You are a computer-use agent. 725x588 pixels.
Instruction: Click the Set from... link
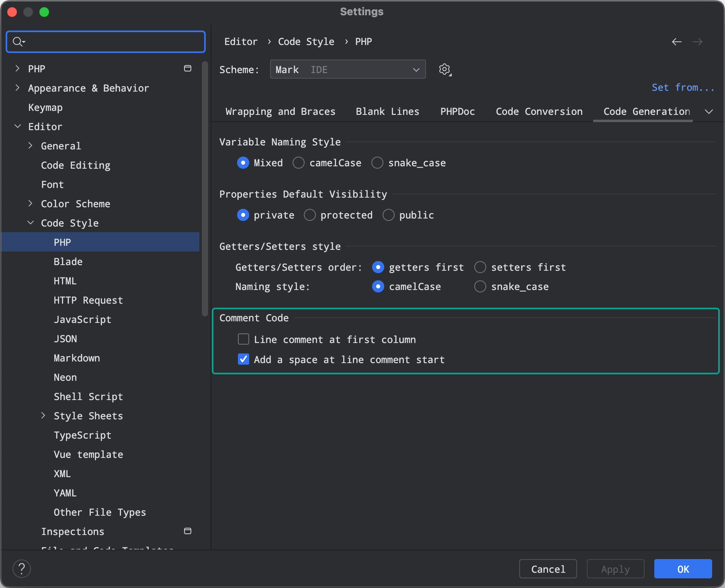[x=682, y=88]
